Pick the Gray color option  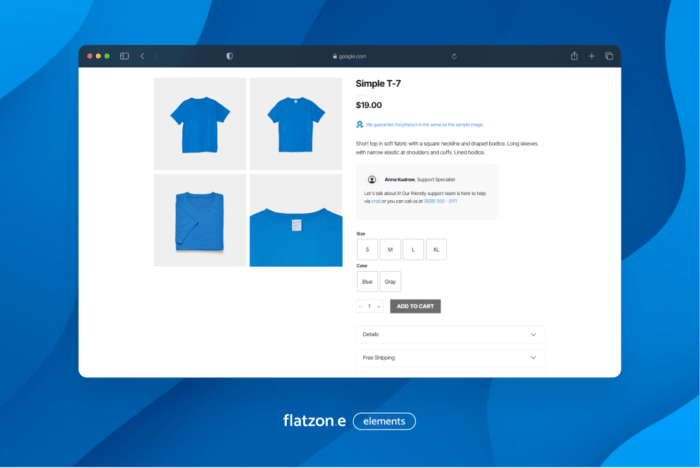point(390,282)
